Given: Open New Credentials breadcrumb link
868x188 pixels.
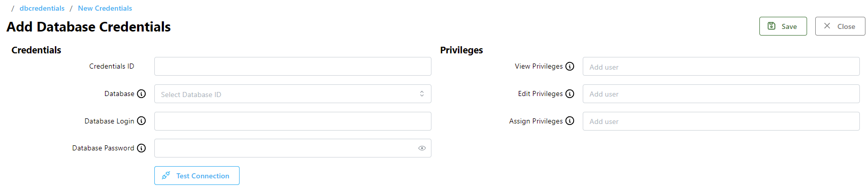Looking at the screenshot, I should [x=105, y=8].
